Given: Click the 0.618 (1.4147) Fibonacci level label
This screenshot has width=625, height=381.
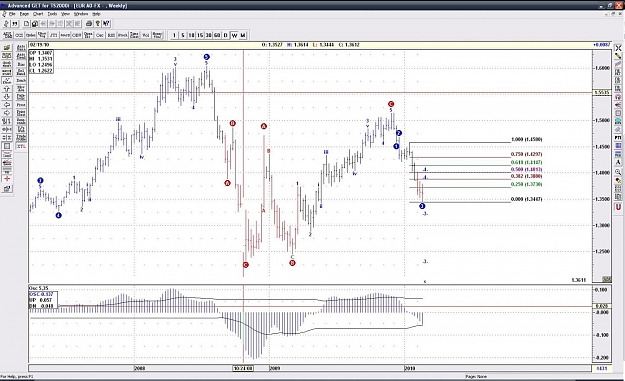Looking at the screenshot, I should tap(526, 163).
